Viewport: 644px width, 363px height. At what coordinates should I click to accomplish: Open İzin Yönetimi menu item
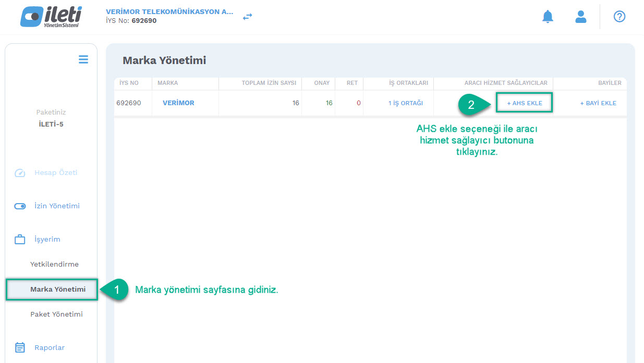[57, 206]
